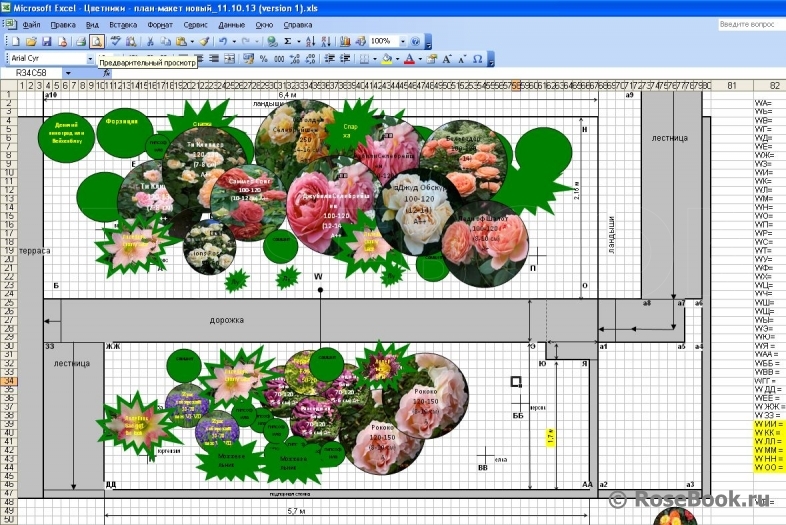Click the Save icon in toolbar
The height and width of the screenshot is (525, 786).
tap(46, 41)
